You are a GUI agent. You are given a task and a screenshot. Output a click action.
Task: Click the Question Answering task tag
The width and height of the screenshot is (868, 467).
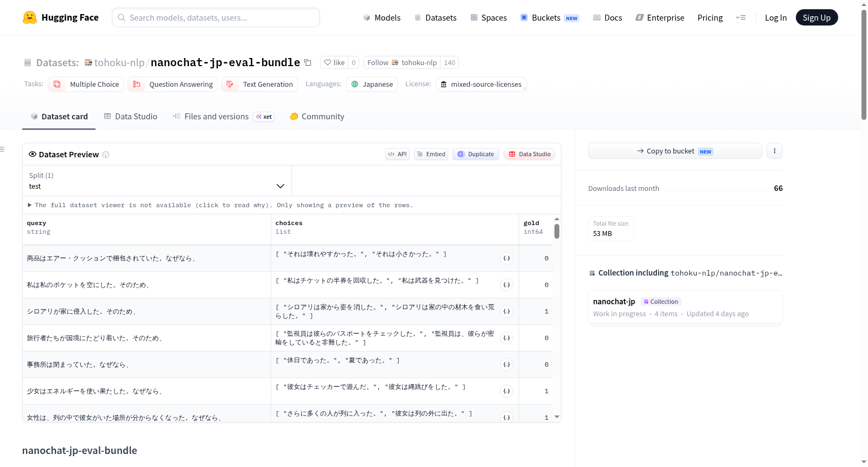pyautogui.click(x=173, y=84)
